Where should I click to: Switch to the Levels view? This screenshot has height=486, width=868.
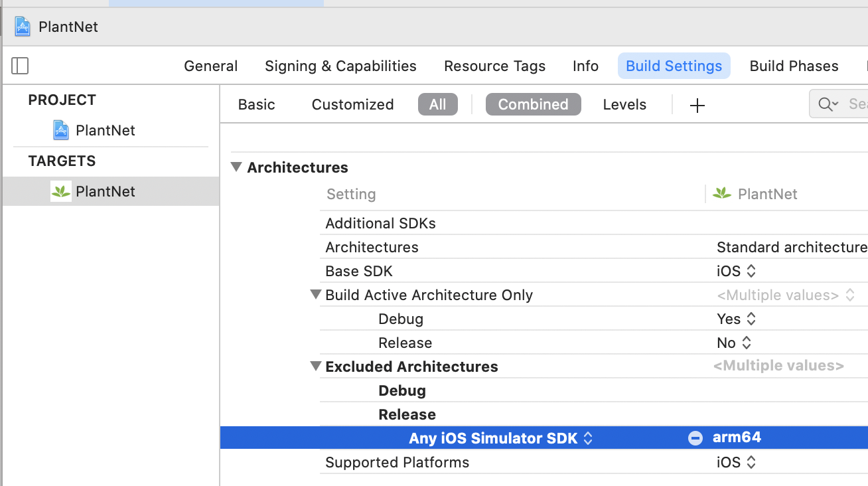pyautogui.click(x=624, y=104)
